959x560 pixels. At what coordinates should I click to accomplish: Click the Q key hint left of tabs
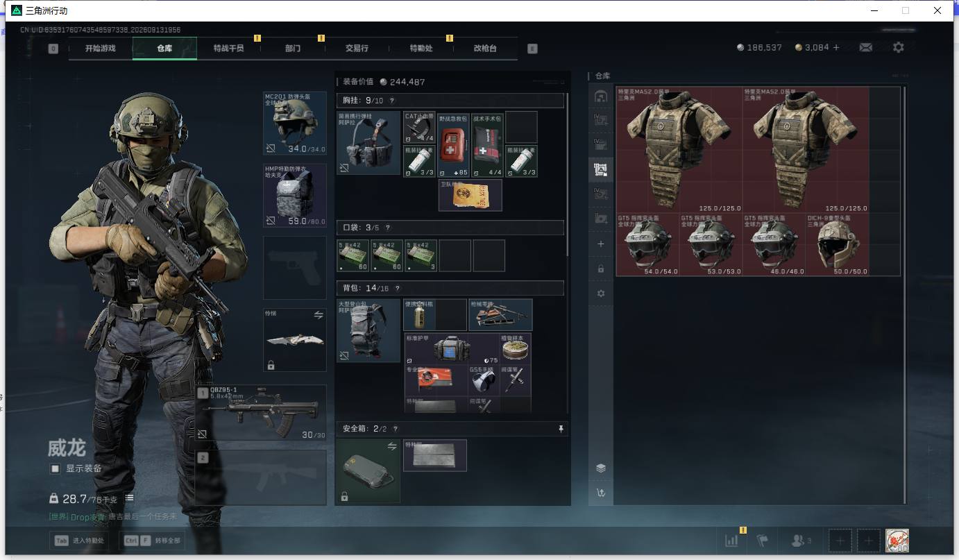pos(53,49)
